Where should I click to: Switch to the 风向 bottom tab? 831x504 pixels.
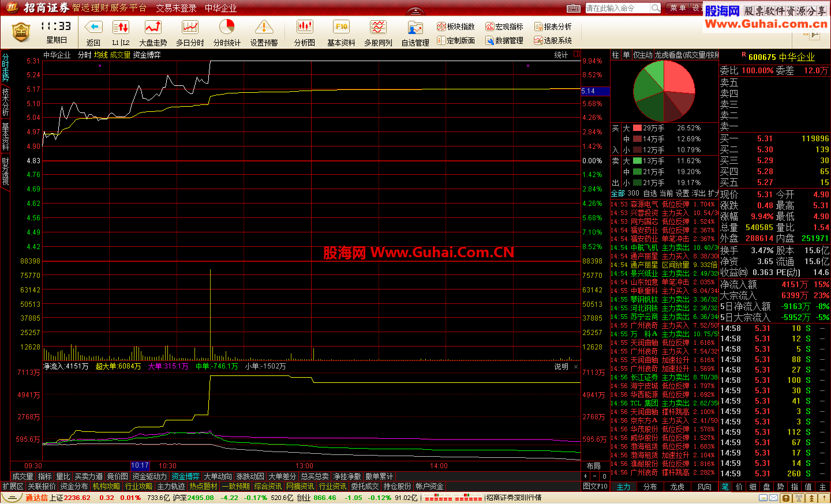tap(704, 487)
